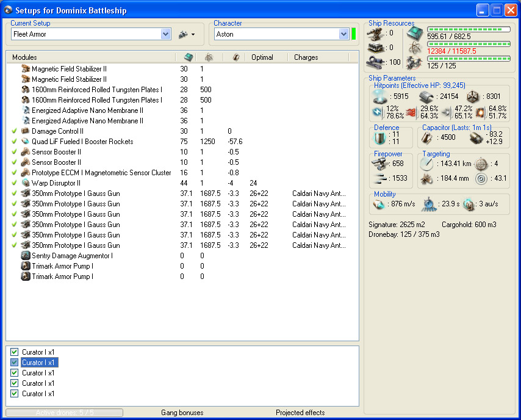Toggle the highlighted Curator I x1 checkbox
521x420 pixels.
(14, 362)
